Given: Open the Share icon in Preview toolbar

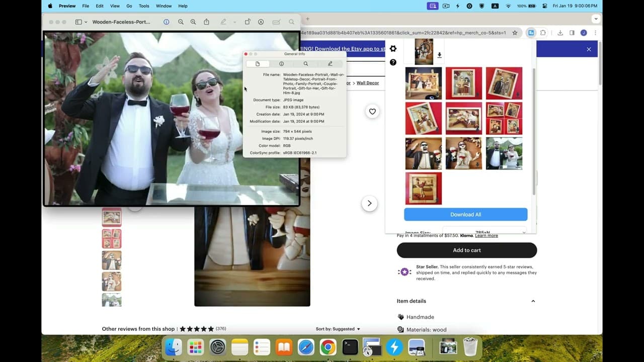Looking at the screenshot, I should click(x=206, y=22).
